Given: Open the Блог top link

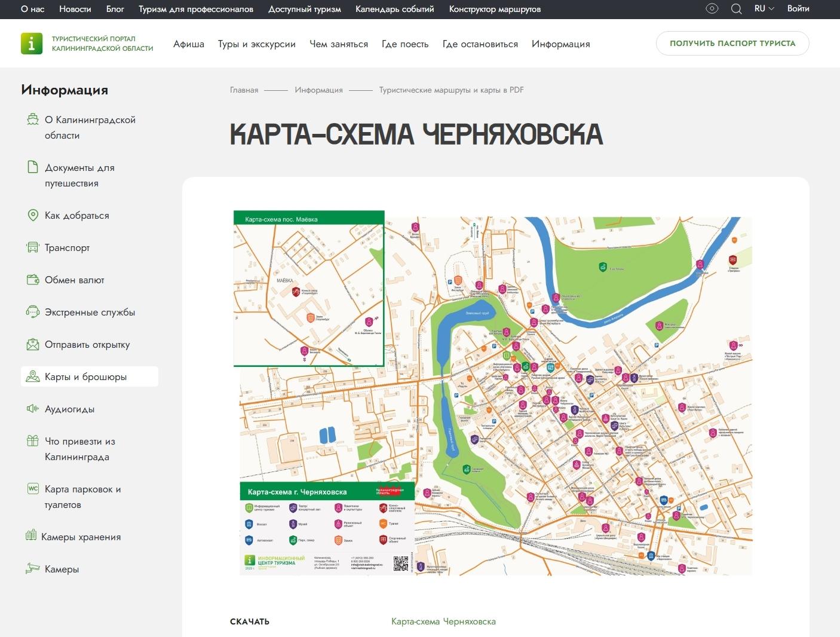Looking at the screenshot, I should (x=115, y=9).
